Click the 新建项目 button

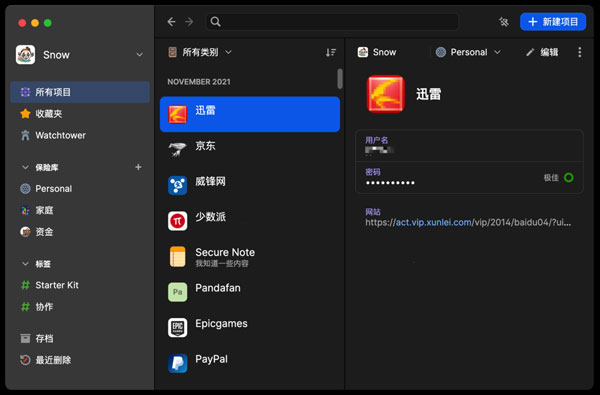pos(553,22)
